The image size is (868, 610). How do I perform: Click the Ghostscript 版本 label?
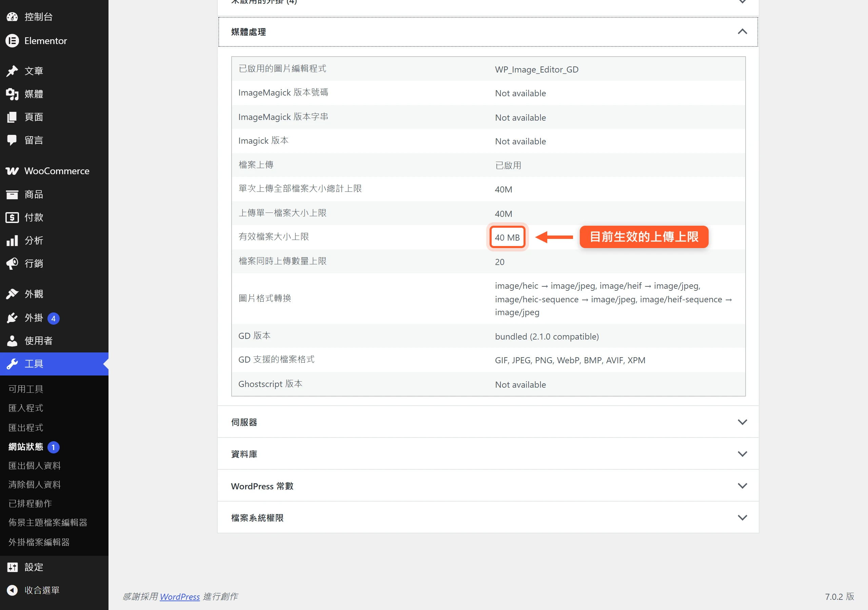coord(270,384)
